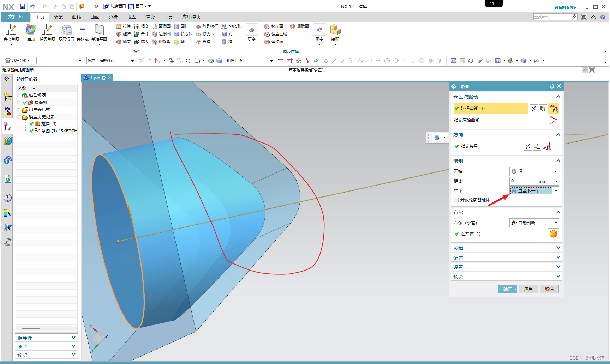The width and height of the screenshot is (610, 364).
Task: Close the 1.prt document tab
Action: click(109, 78)
